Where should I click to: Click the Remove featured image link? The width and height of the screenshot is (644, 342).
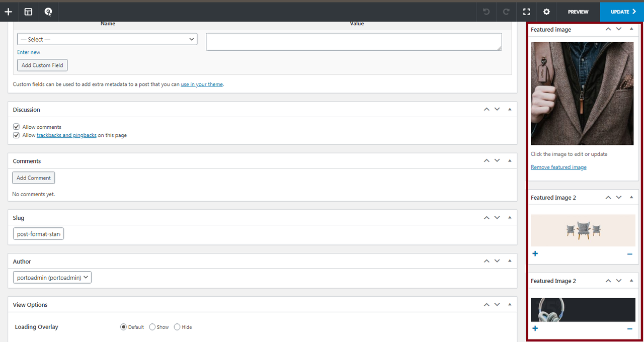558,167
